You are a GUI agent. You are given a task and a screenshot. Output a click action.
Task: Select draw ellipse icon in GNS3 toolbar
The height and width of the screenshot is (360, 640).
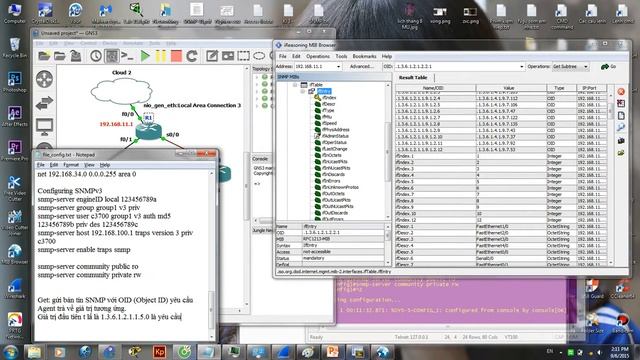[259, 56]
